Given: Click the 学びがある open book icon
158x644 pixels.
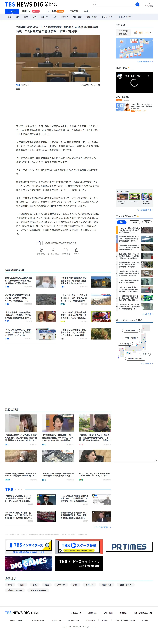Looking at the screenshot, I should [66, 250].
